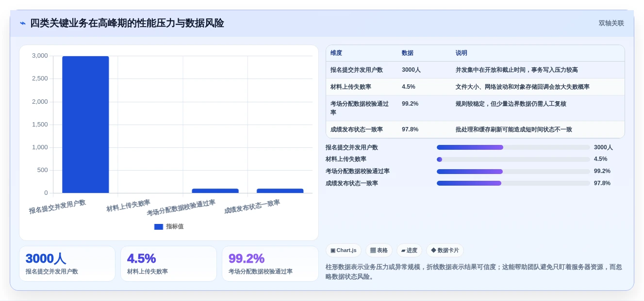
Task: Click the 3,000 y-axis label
Action: (x=40, y=56)
